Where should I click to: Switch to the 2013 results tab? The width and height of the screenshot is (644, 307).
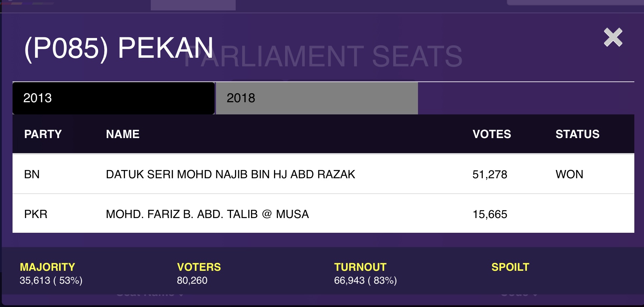point(113,98)
